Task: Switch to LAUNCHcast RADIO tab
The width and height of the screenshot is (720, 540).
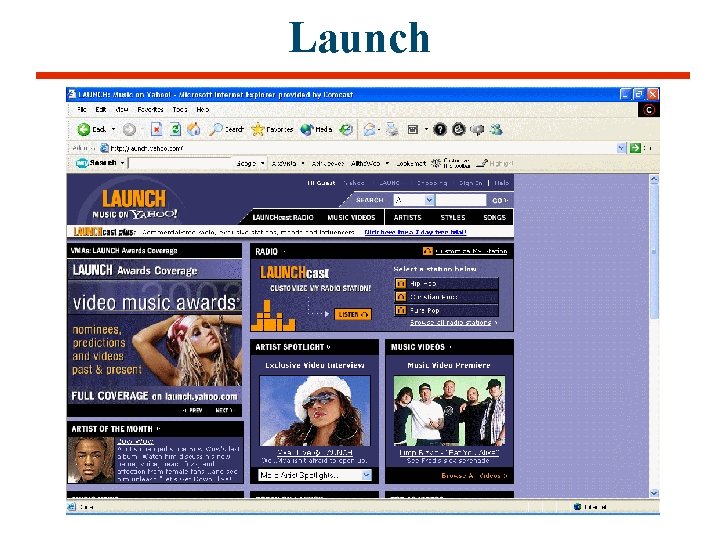Action: point(283,217)
